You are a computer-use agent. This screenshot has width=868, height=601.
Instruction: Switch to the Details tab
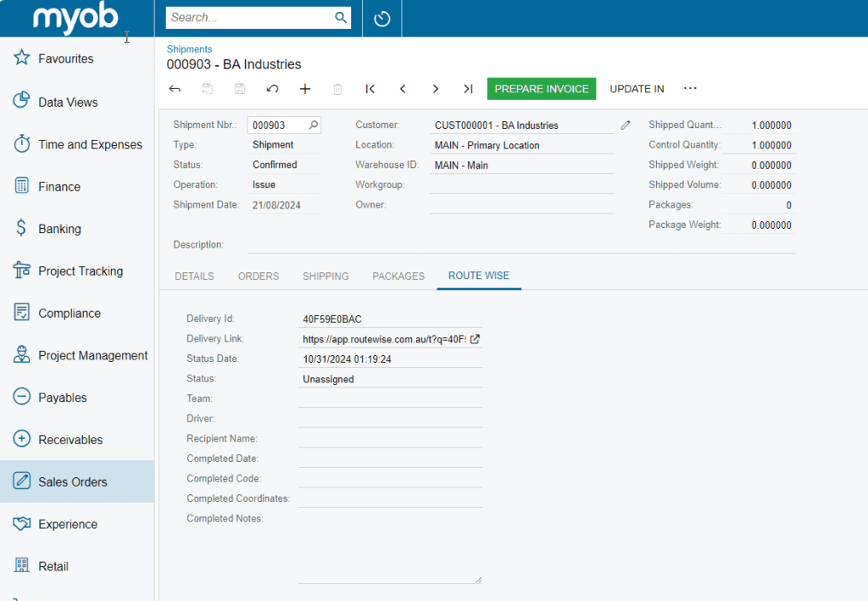[x=194, y=276]
